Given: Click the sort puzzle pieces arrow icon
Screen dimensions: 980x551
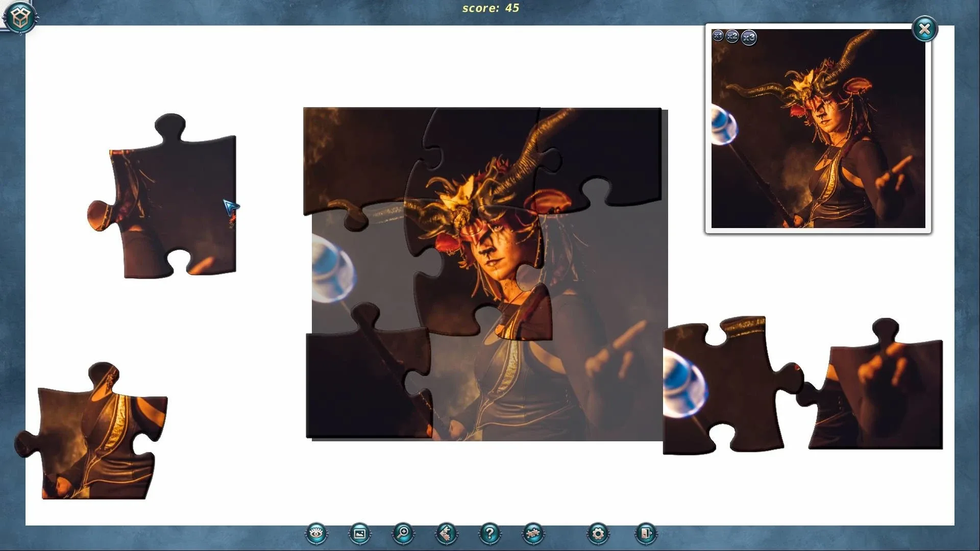Looking at the screenshot, I should pyautogui.click(x=446, y=534).
